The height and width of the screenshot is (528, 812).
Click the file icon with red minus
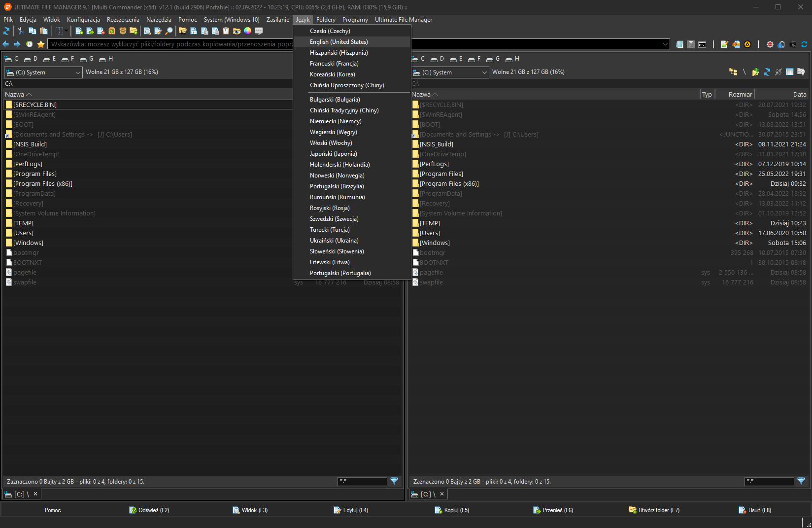[x=101, y=31]
